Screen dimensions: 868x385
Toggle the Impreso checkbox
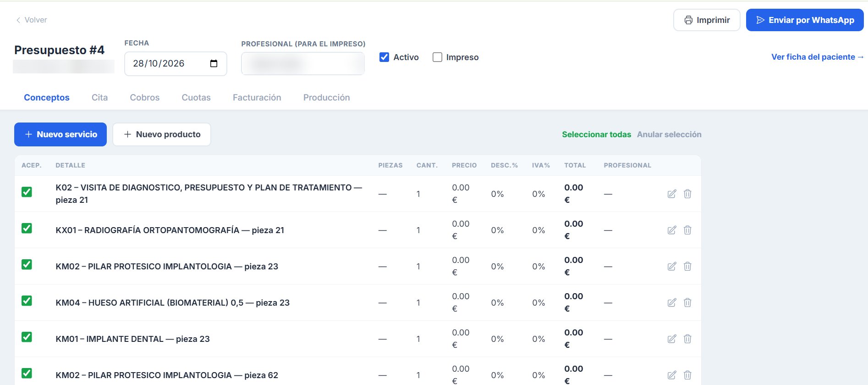(437, 57)
